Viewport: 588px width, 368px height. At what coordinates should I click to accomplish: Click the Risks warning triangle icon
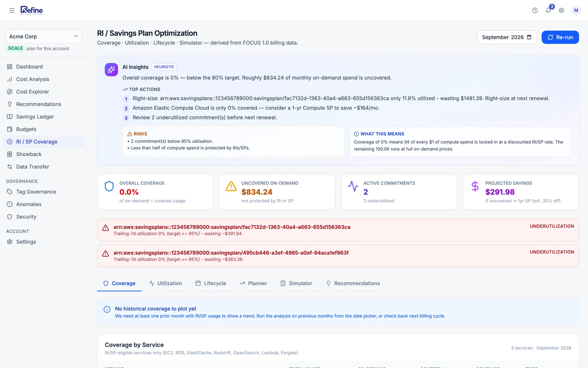(130, 134)
